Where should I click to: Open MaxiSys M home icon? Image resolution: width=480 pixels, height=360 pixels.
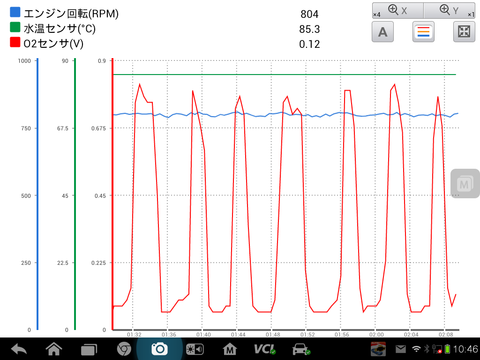pos(230,349)
